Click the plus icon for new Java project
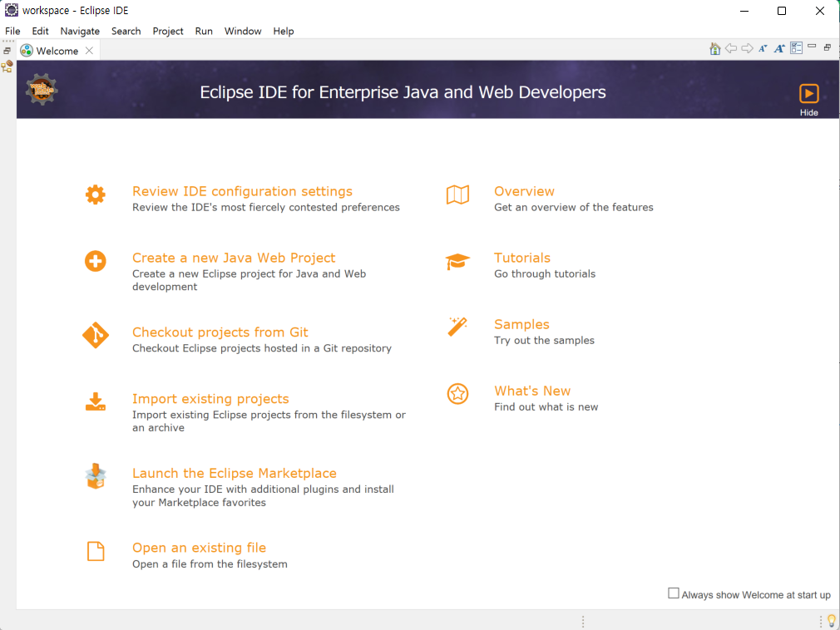 (x=96, y=261)
